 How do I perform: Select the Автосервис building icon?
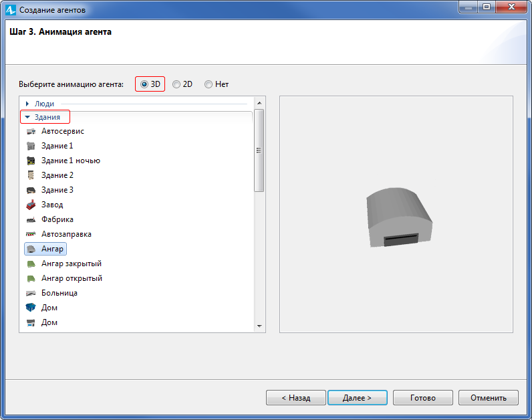click(31, 131)
